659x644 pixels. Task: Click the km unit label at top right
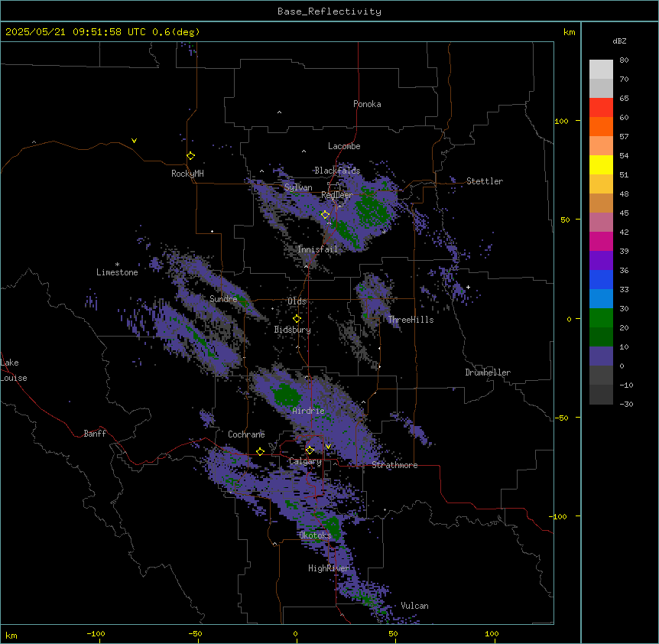click(x=570, y=32)
